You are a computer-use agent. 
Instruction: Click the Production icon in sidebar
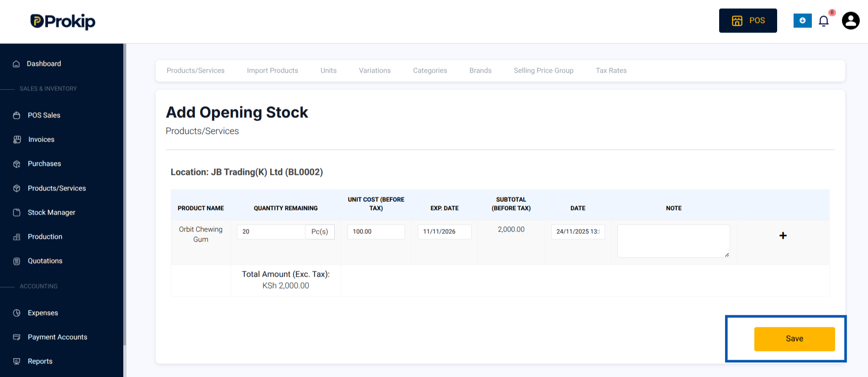pos(17,237)
